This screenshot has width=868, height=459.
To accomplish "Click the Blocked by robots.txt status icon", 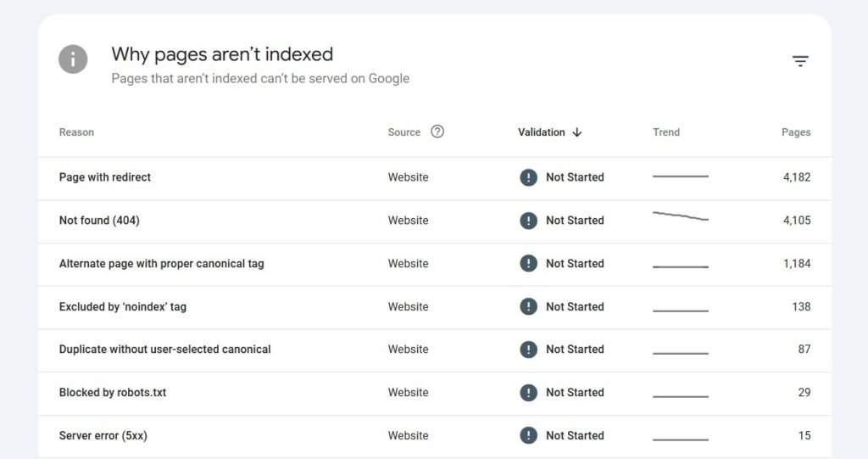I will (528, 393).
